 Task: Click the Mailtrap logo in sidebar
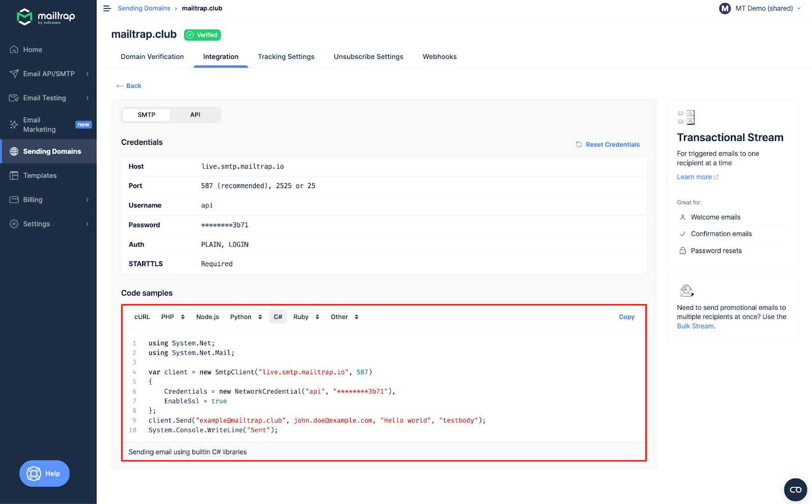tap(46, 17)
